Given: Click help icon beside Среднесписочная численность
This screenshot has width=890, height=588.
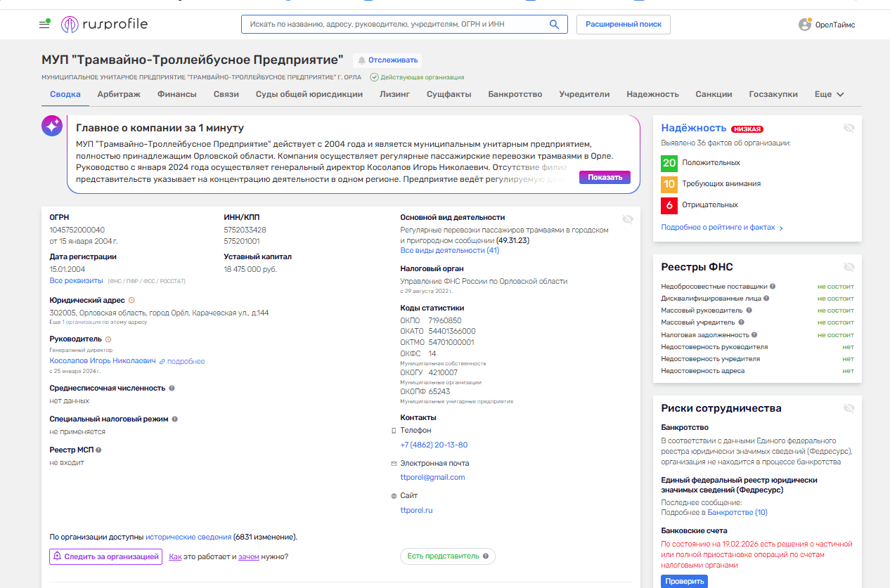Looking at the screenshot, I should (x=172, y=388).
